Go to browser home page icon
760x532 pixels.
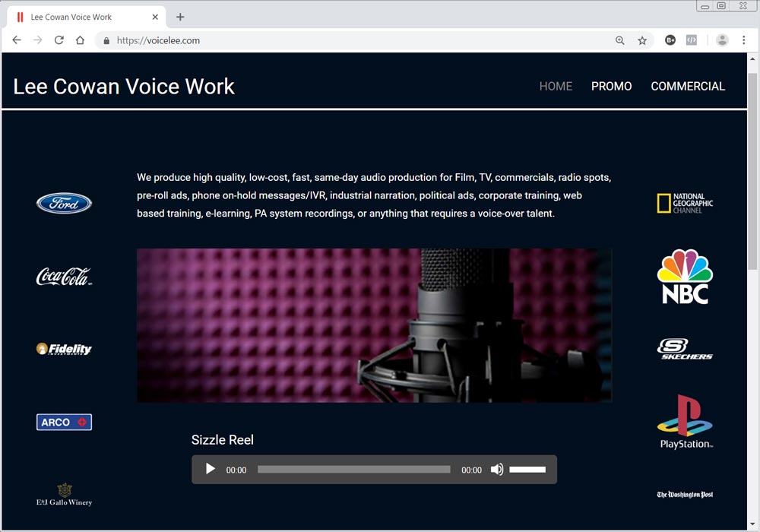[80, 40]
